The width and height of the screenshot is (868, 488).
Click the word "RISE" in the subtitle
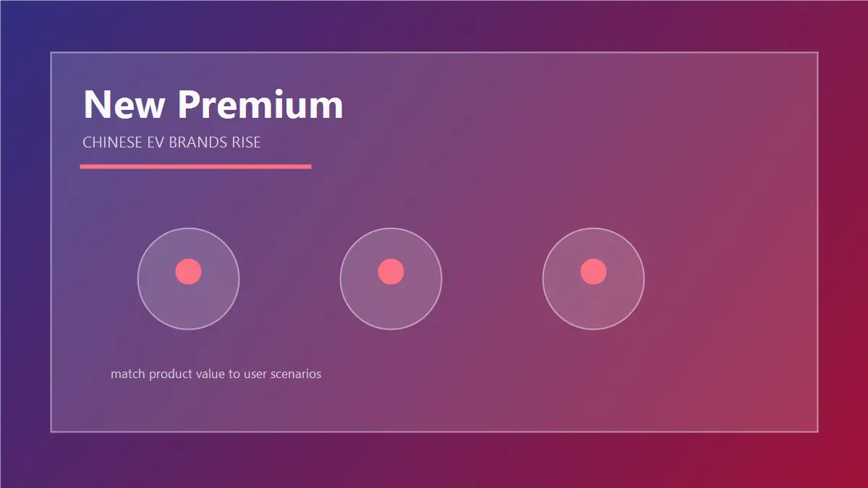tap(246, 142)
